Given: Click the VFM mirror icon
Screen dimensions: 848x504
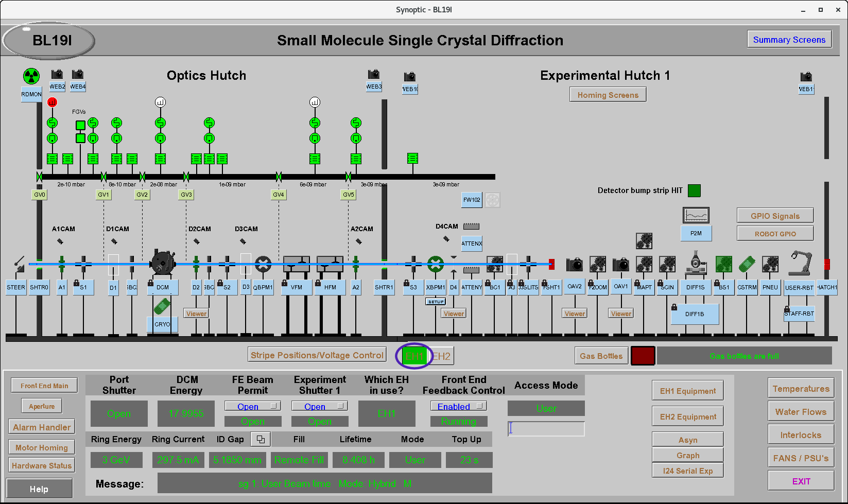Looking at the screenshot, I should (297, 265).
